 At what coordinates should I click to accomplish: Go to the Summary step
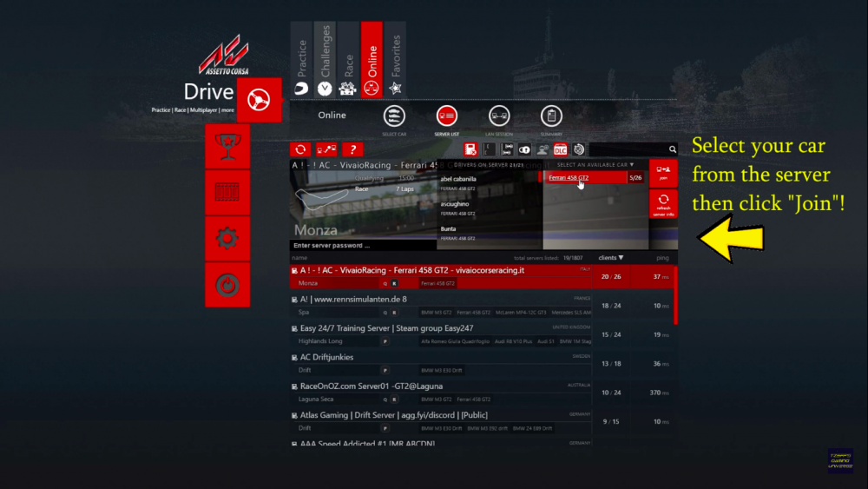pos(551,116)
